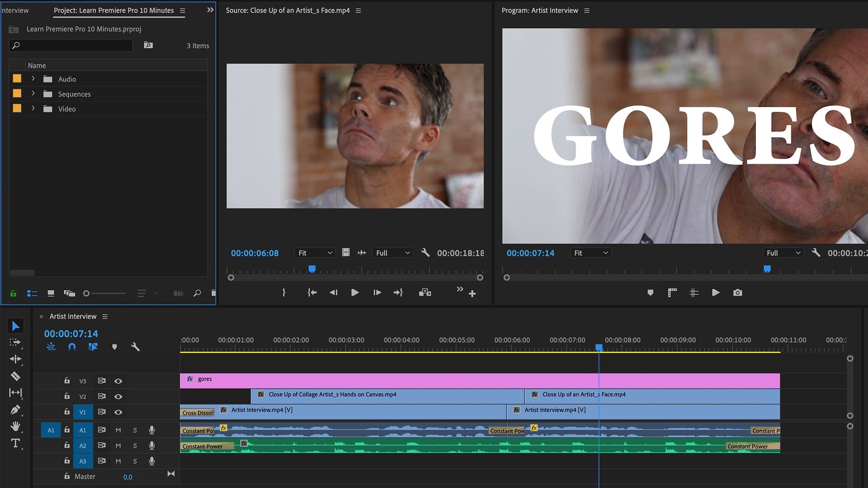
Task: Click the Add Marker icon in the timeline
Action: click(114, 347)
